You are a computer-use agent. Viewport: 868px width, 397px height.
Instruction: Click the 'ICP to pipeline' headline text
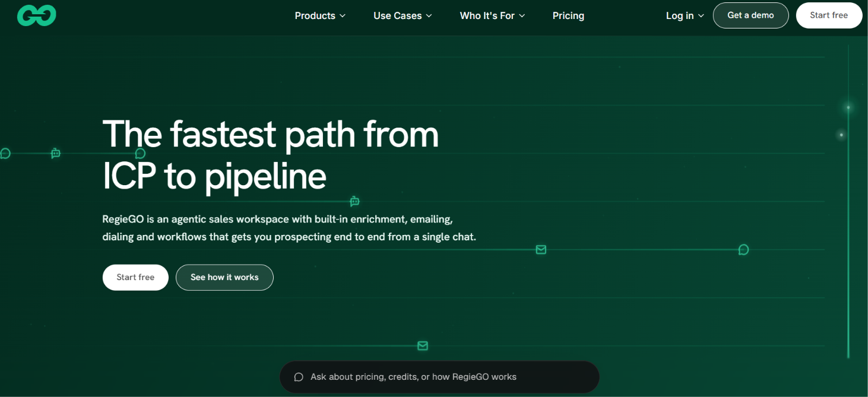tap(214, 176)
